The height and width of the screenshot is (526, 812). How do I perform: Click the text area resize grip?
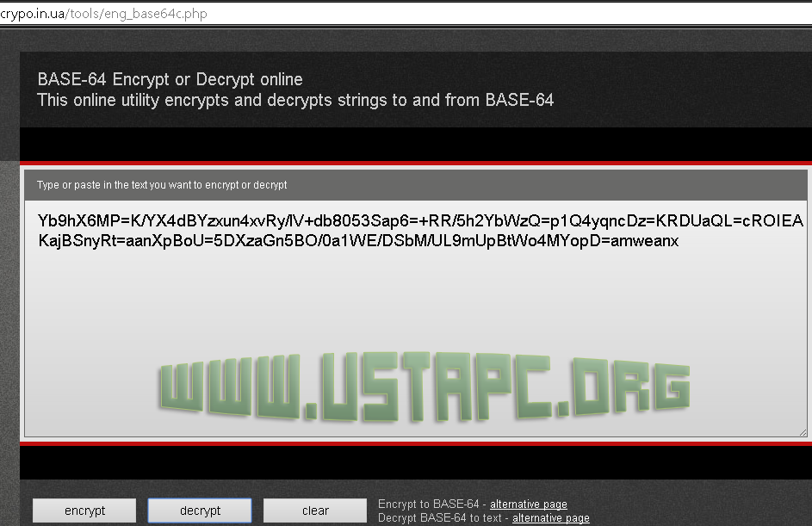(x=803, y=432)
